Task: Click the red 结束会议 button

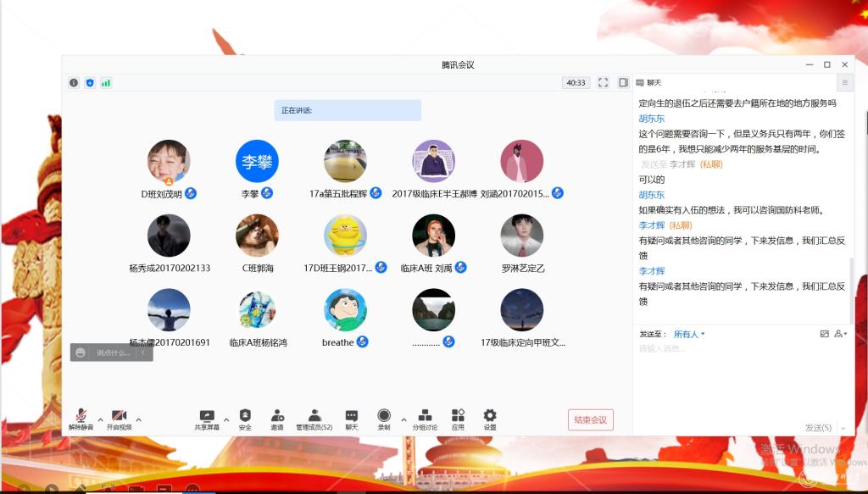Action: [x=590, y=420]
